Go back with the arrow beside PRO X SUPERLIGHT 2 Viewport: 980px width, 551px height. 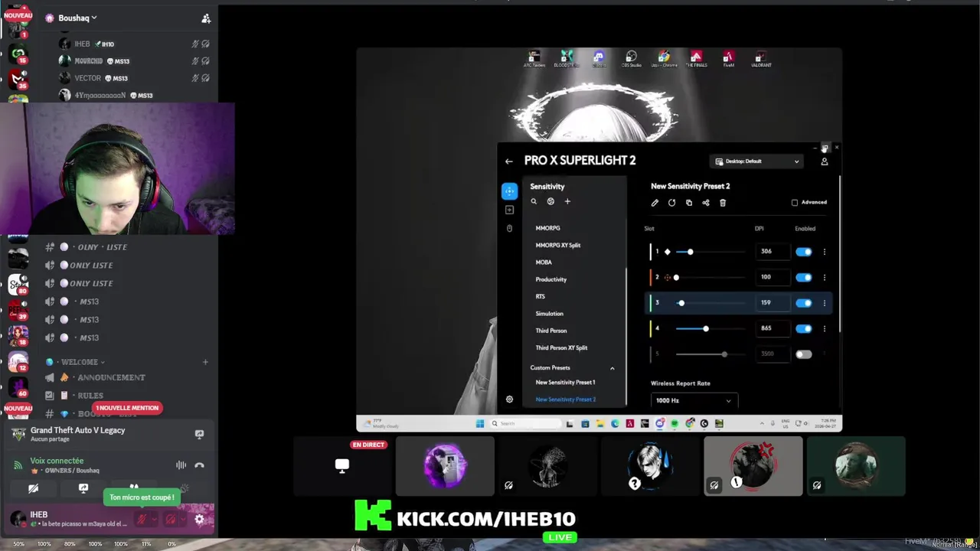(x=508, y=161)
